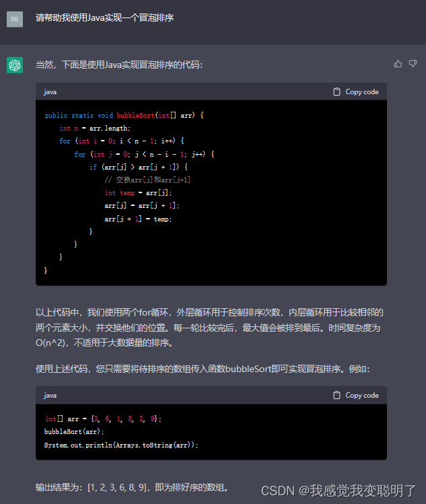Viewport: 426px width, 504px height.
Task: Click the line bubbleSort(arr);
Action: pos(74,432)
